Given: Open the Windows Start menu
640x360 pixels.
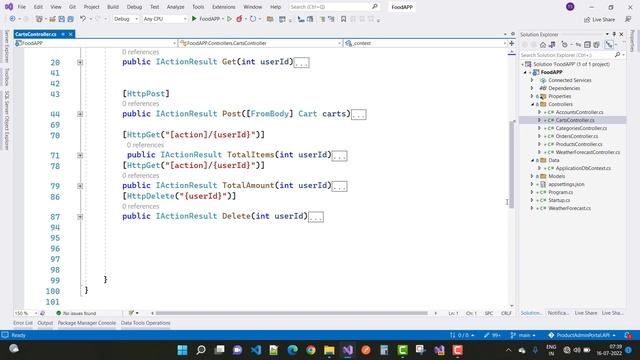Looking at the screenshot, I should (182, 350).
